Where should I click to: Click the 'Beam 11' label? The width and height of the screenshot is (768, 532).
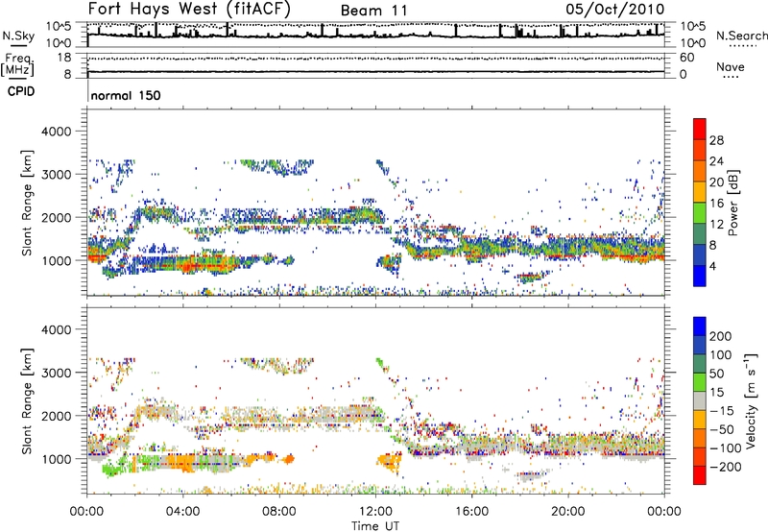374,11
